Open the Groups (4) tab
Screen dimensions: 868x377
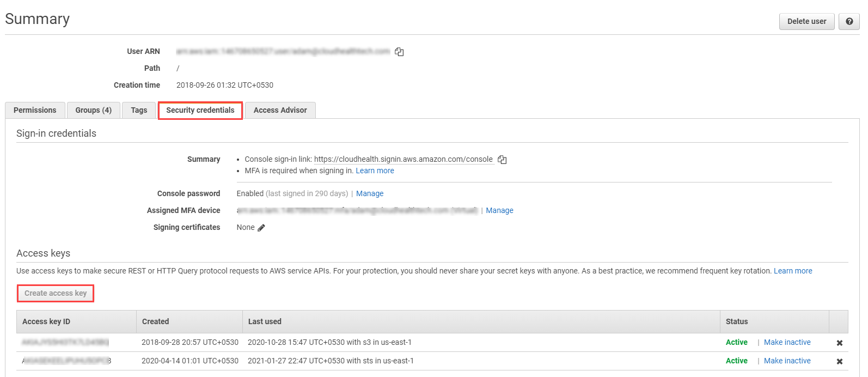(93, 110)
